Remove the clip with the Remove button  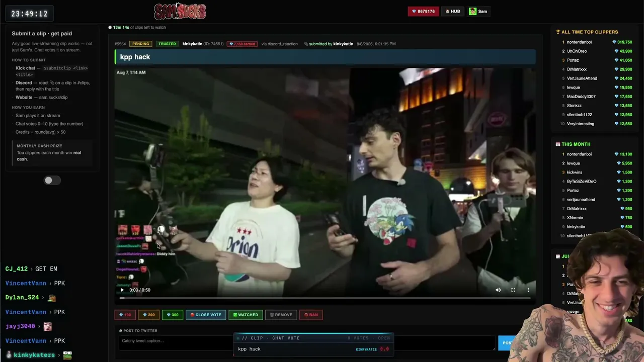(x=281, y=315)
